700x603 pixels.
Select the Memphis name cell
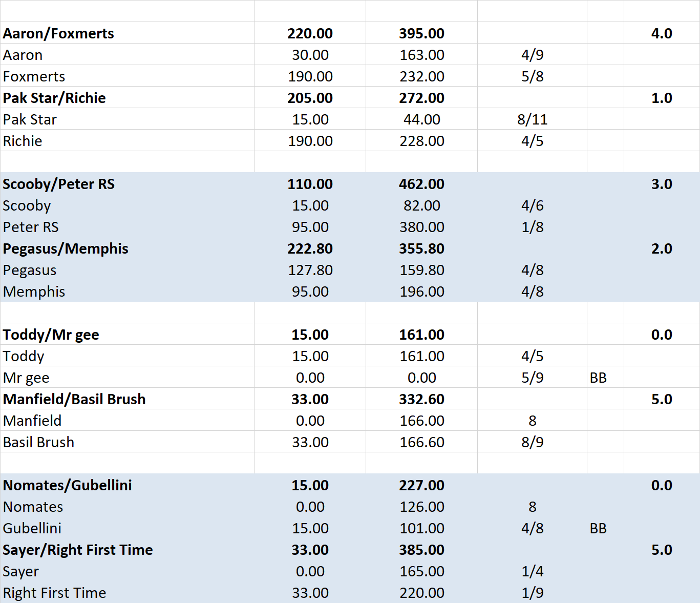[x=34, y=292]
